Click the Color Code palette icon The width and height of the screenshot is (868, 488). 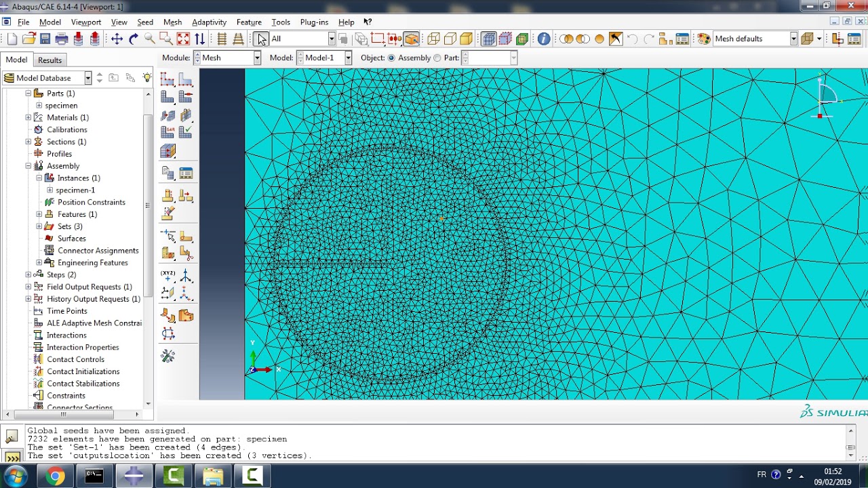(x=704, y=39)
